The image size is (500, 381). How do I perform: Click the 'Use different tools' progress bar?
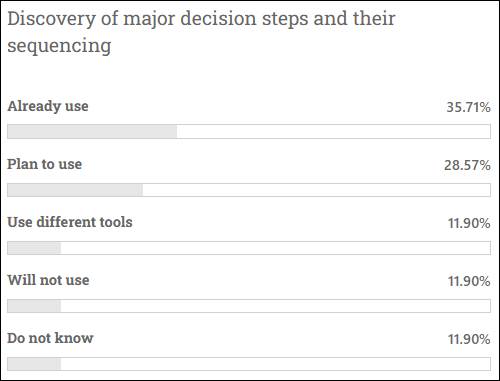[x=249, y=248]
